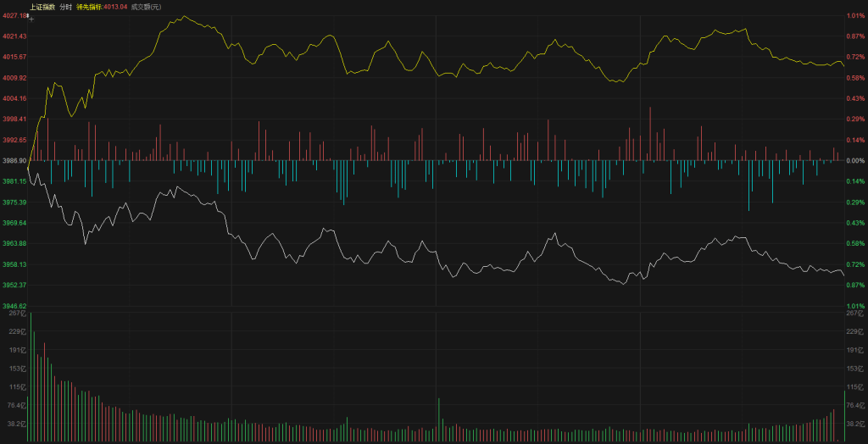Click the 115亿 right volume axis label
868x444 pixels.
tap(855, 387)
